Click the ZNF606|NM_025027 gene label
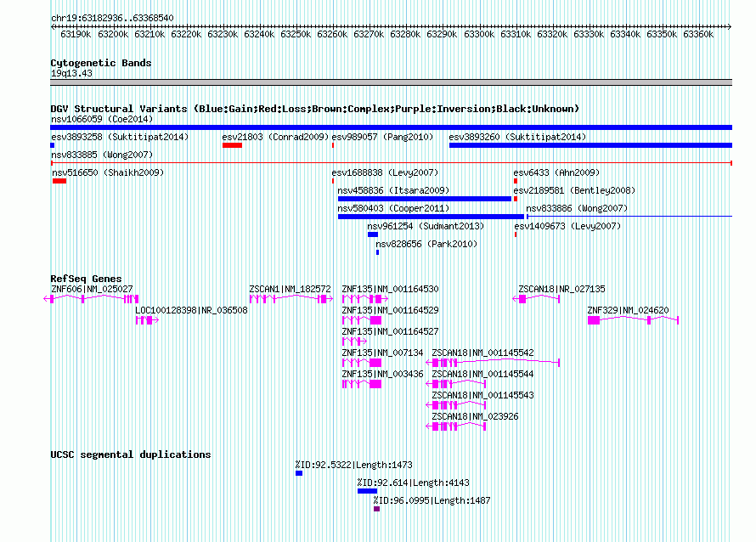The width and height of the screenshot is (756, 542). click(x=92, y=289)
